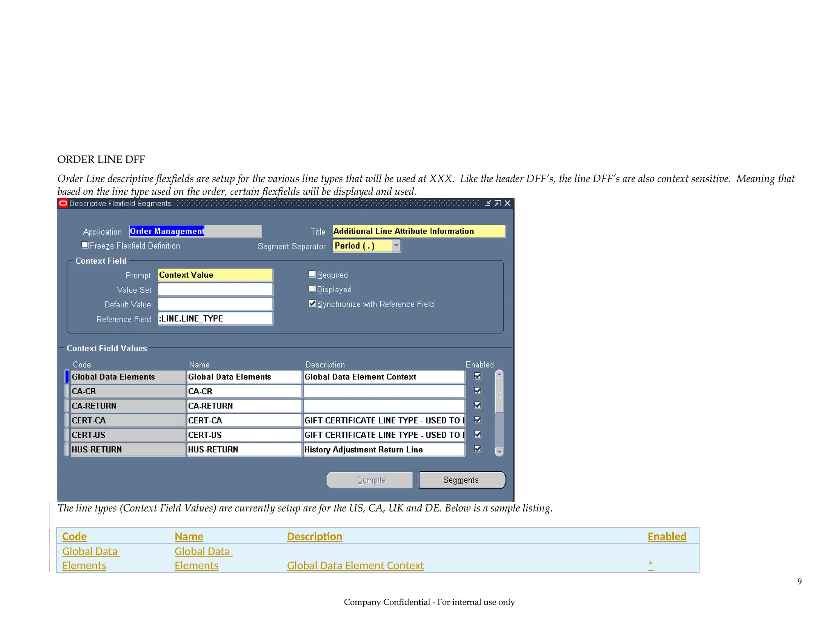Image resolution: width=840 pixels, height=630 pixels.
Task: Open the Segment Separator dropdown
Action: point(396,246)
